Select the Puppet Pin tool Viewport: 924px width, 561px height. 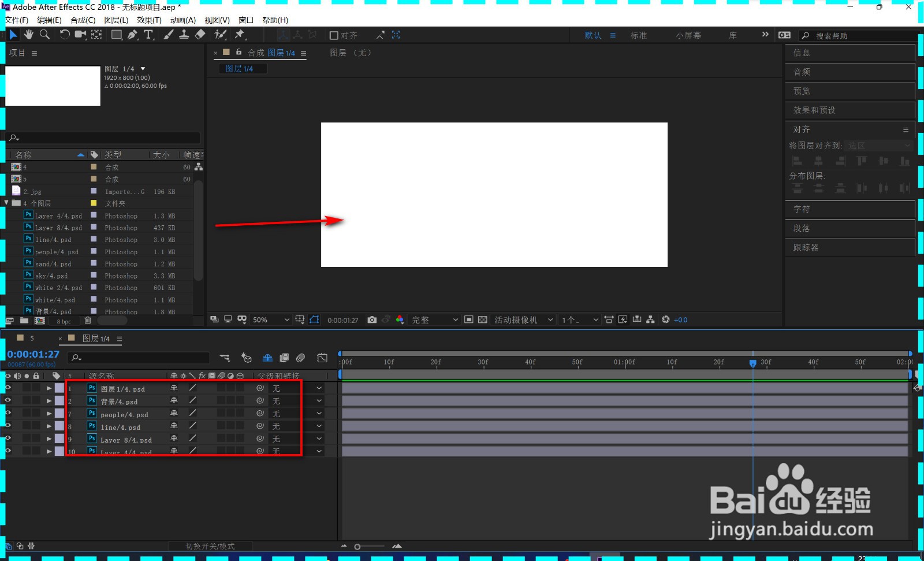pos(240,35)
